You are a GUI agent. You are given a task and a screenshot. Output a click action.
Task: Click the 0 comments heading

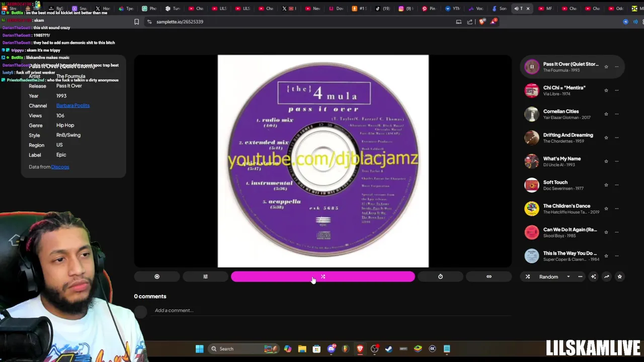click(150, 296)
